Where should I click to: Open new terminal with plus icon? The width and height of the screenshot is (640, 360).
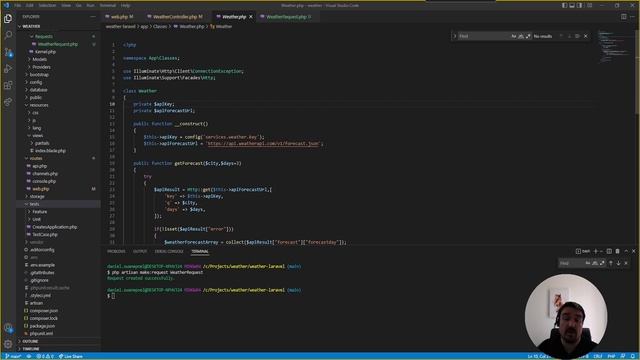click(595, 251)
